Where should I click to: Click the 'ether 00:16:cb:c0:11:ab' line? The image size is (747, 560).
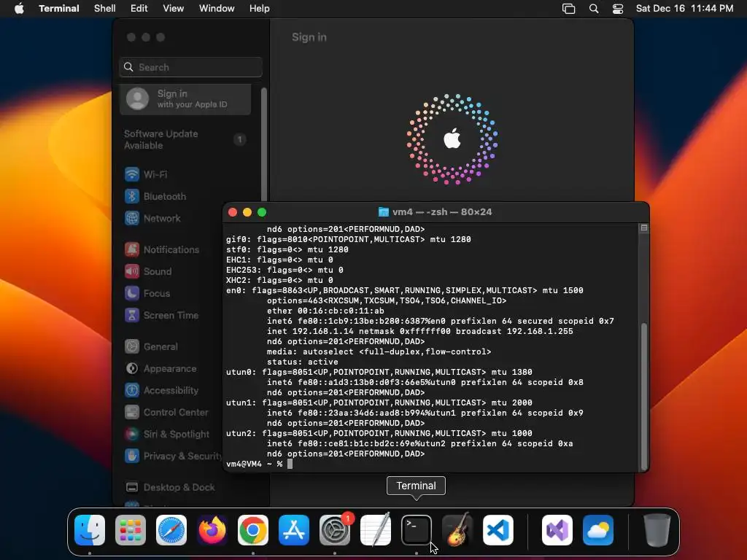point(325,311)
